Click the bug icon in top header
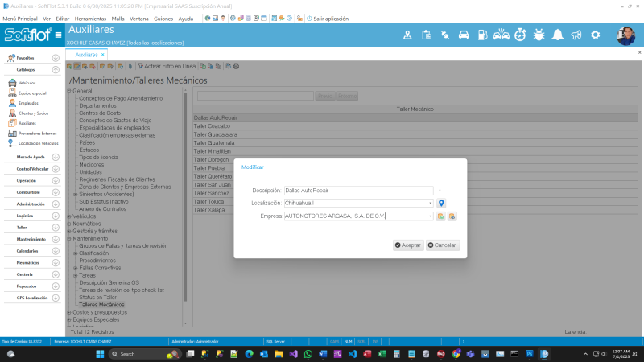The height and width of the screenshot is (362, 644). coord(539,35)
